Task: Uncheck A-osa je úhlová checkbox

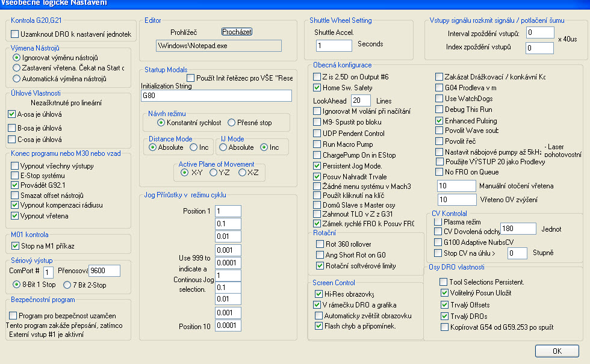Action: click(x=12, y=114)
